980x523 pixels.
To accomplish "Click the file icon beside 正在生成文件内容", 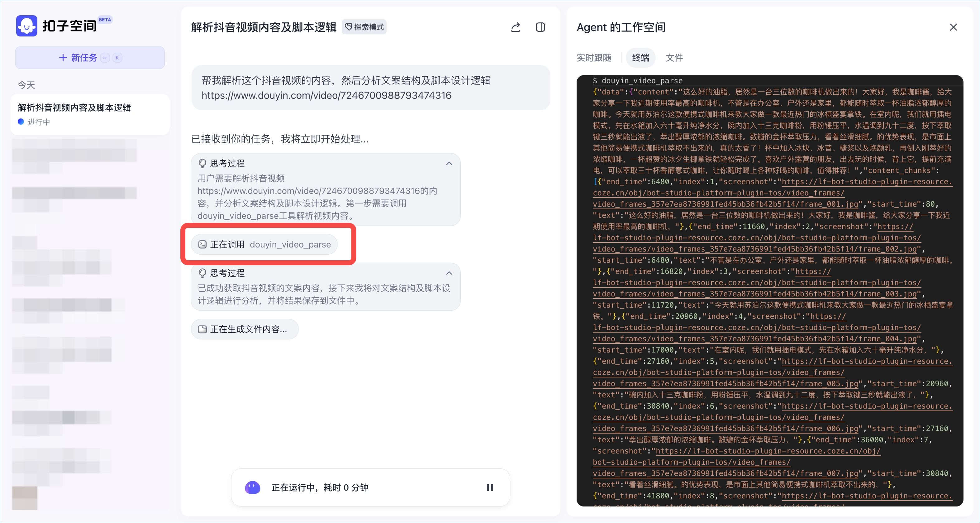I will coord(202,329).
